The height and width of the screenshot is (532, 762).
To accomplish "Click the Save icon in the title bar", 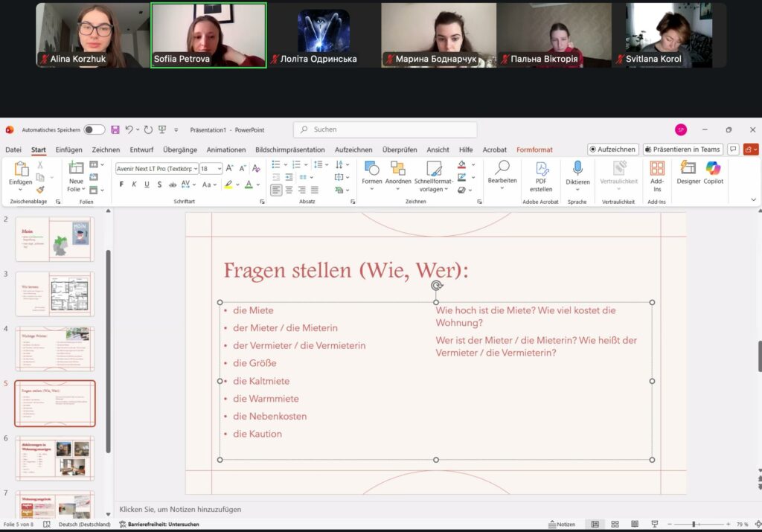I will [115, 129].
